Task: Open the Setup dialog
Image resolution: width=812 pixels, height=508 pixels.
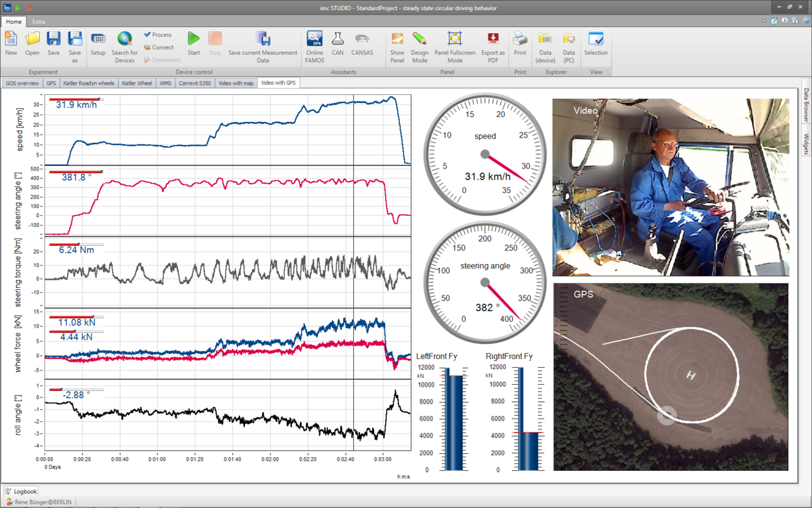Action: (x=99, y=44)
